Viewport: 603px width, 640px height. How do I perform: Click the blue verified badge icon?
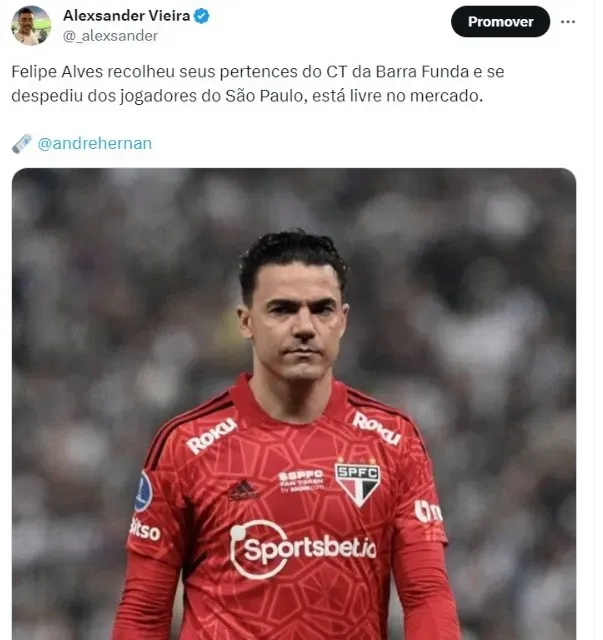point(201,16)
